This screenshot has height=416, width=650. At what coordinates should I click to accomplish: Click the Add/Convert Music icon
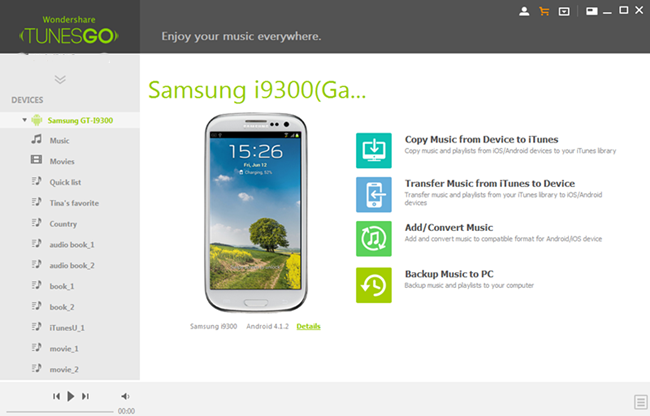pyautogui.click(x=374, y=239)
